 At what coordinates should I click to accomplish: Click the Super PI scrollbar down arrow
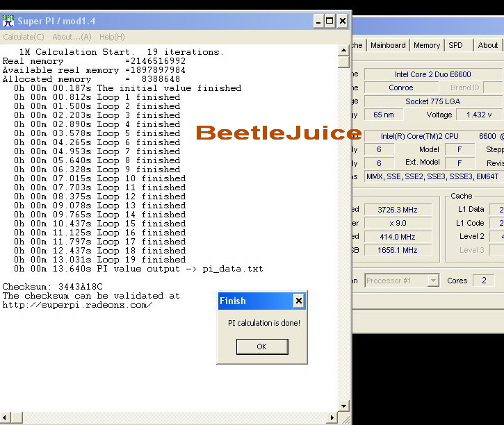[343, 406]
